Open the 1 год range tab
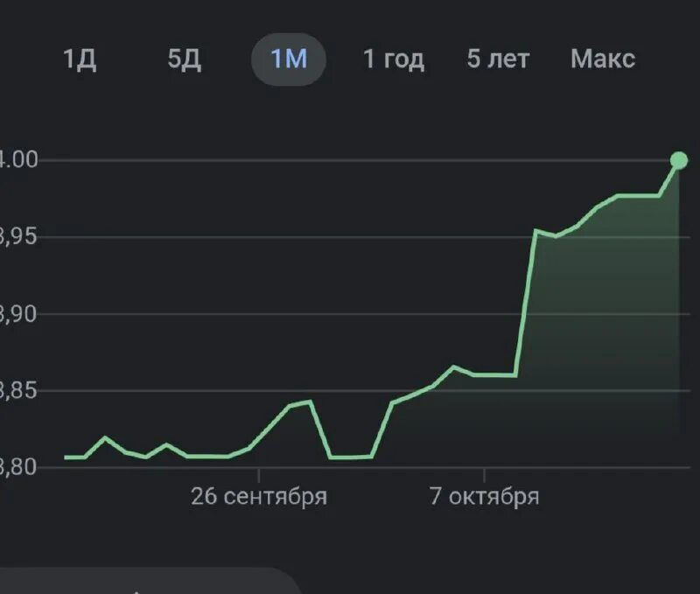This screenshot has height=594, width=700. tap(393, 59)
